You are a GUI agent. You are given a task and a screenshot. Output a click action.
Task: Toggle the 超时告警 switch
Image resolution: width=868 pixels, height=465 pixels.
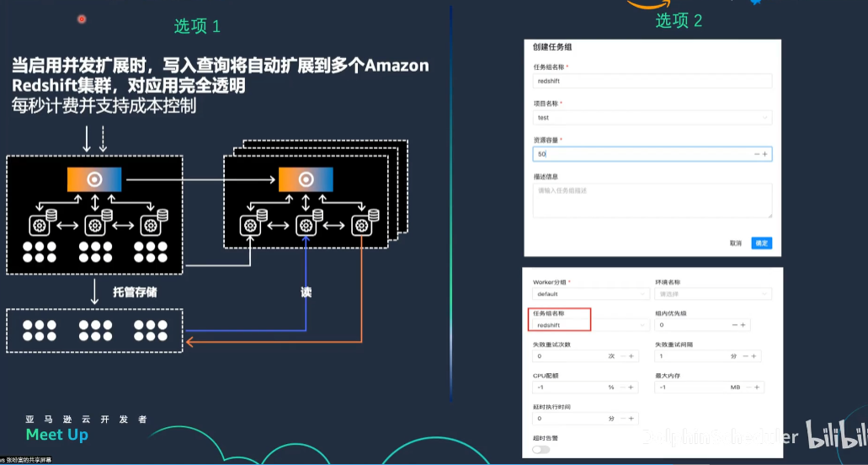click(x=541, y=450)
